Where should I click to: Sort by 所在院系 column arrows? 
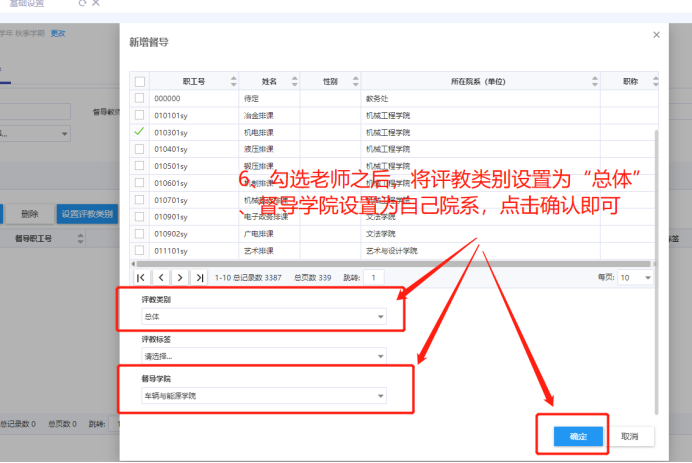pos(592,81)
